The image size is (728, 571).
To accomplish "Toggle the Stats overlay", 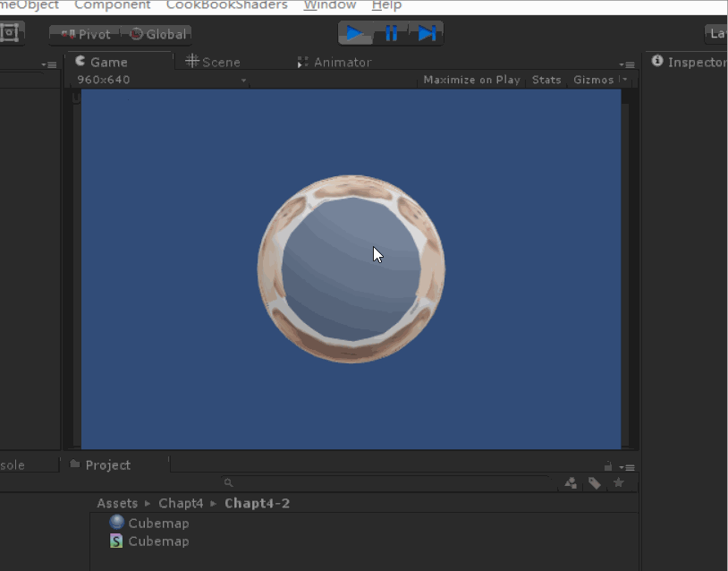I will pyautogui.click(x=546, y=80).
